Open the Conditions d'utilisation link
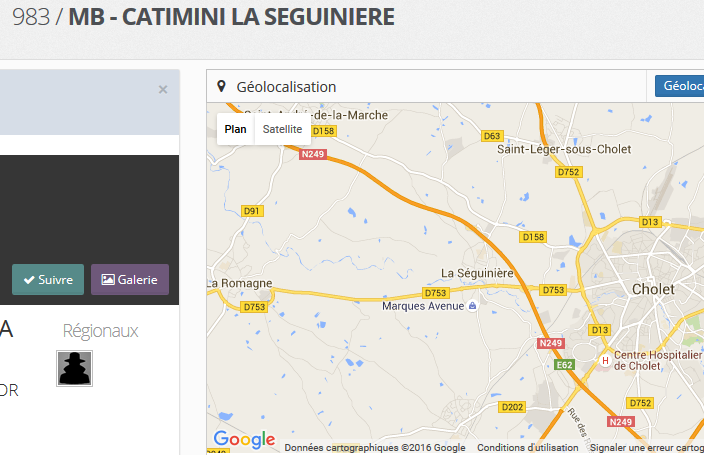Screen dimensions: 704x455 (x=527, y=448)
